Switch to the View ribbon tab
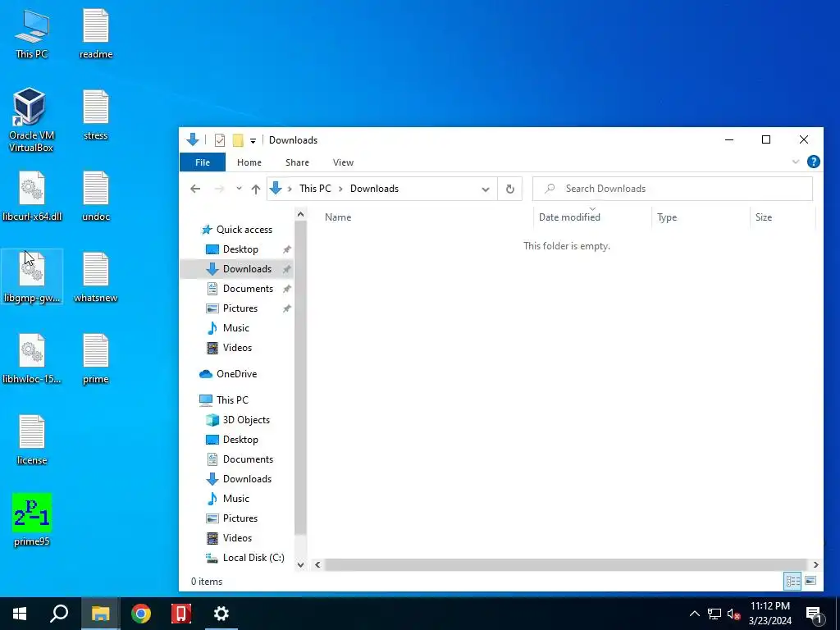 click(343, 162)
